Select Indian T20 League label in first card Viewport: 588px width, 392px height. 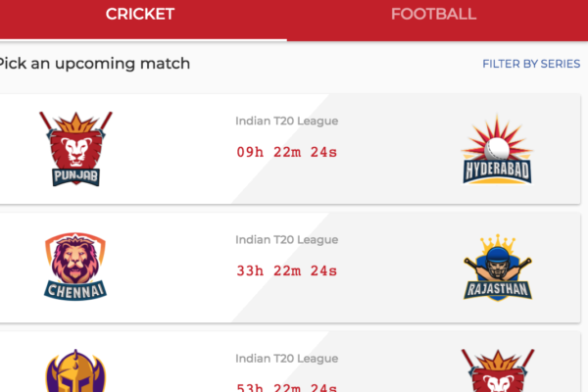click(287, 122)
